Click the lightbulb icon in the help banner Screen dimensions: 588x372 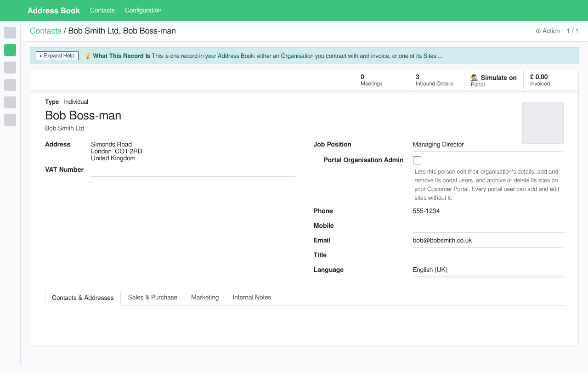[88, 56]
